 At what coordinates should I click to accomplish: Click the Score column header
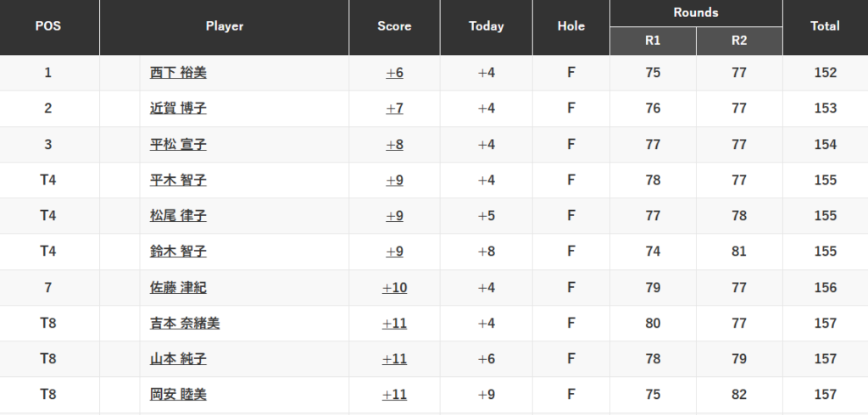click(394, 26)
